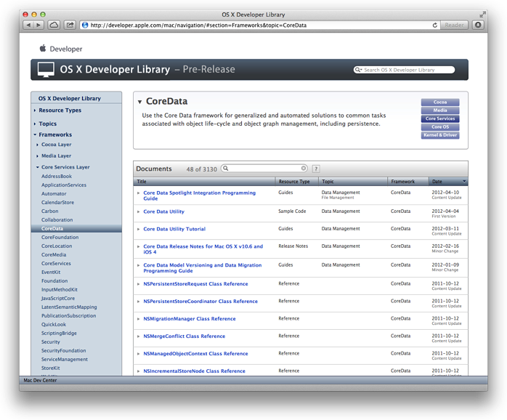Expand Core Data Spotlight Integration row arrow
This screenshot has height=420, width=507.
[x=139, y=193]
